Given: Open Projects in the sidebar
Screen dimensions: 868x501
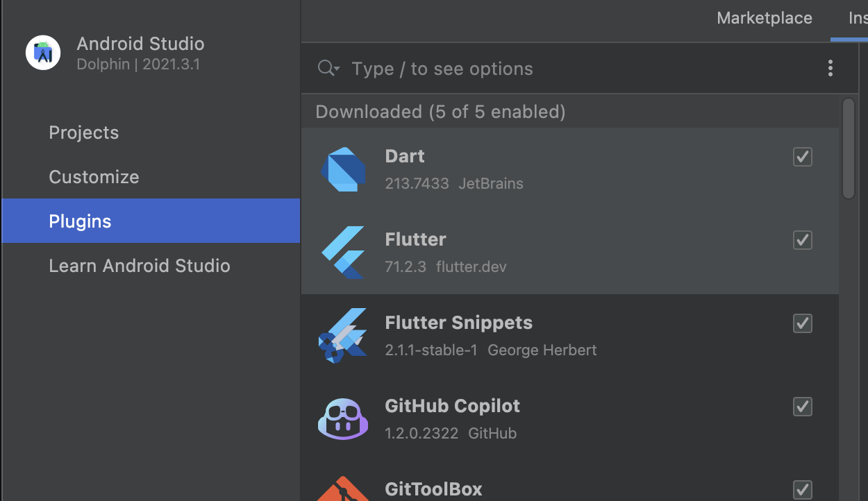Looking at the screenshot, I should (151, 133).
